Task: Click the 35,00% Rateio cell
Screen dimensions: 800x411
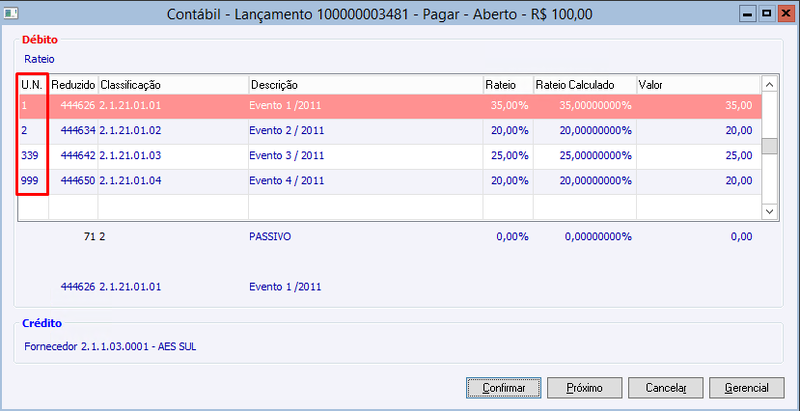Action: point(508,106)
